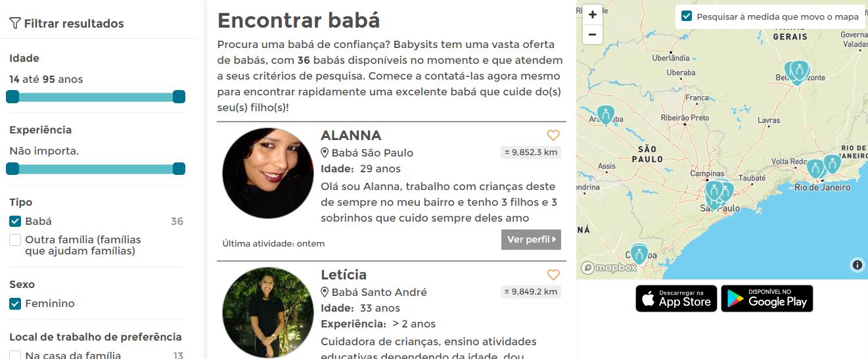Uncheck the Feminino sex filter
Viewport: 868px width, 359px height.
tap(15, 304)
